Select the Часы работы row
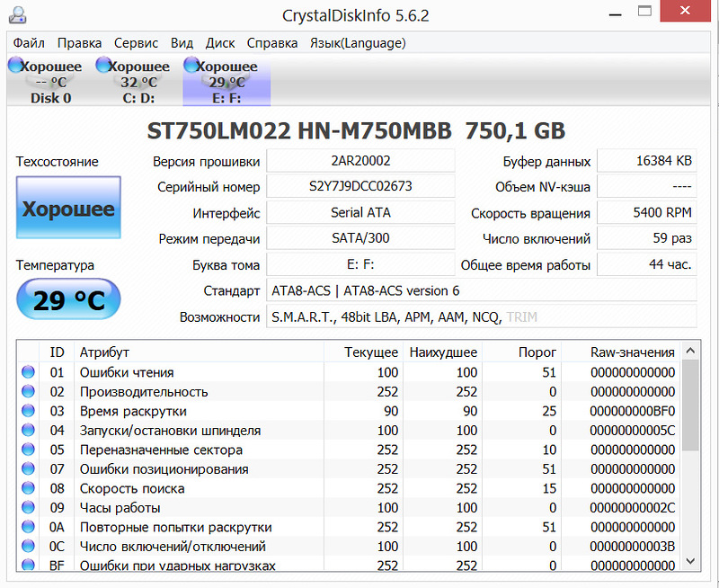Screen dimensions: 719x588 point(349,507)
